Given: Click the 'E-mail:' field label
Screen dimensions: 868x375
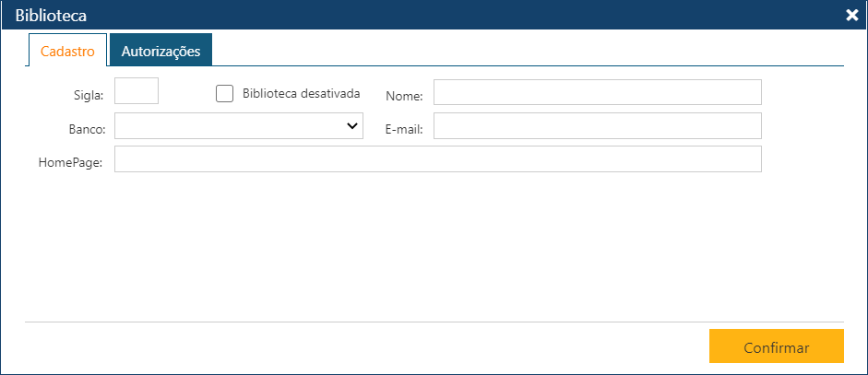Looking at the screenshot, I should [x=404, y=130].
